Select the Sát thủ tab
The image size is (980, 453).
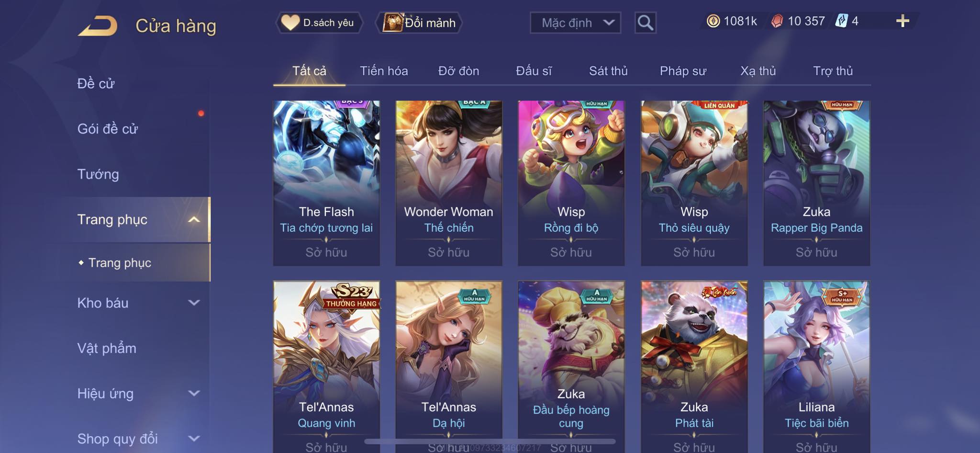(608, 71)
